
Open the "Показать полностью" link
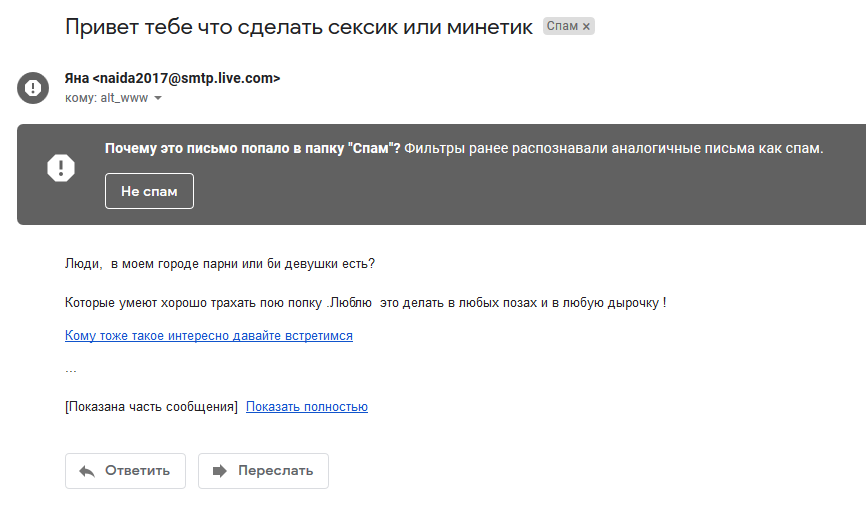[x=307, y=407]
